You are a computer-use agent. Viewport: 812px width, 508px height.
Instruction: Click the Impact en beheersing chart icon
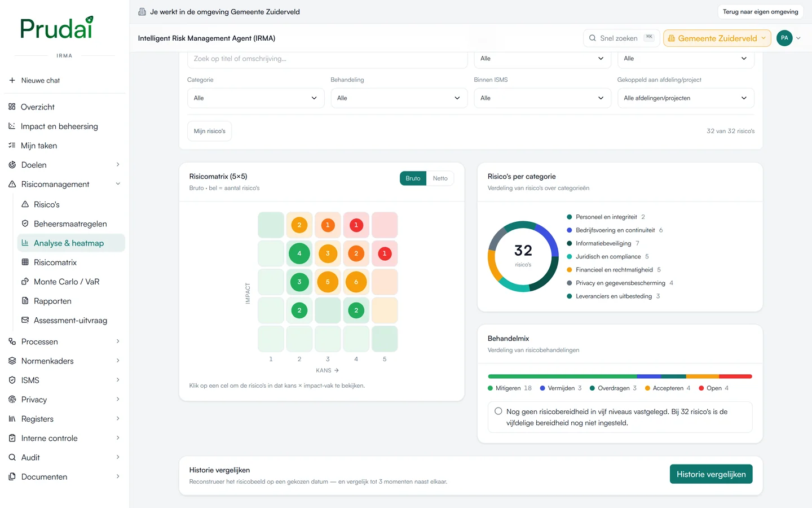(x=12, y=126)
